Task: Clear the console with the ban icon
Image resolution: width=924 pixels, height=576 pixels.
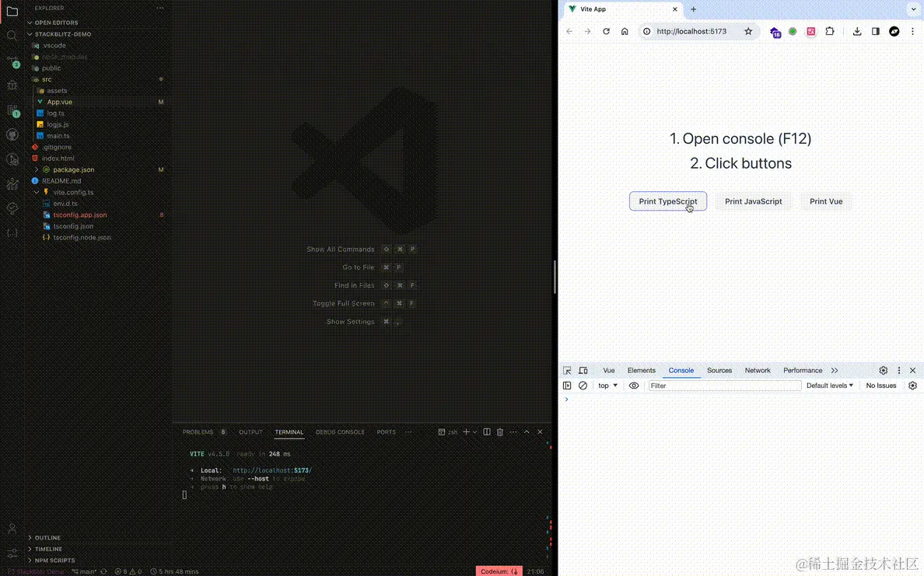Action: pyautogui.click(x=583, y=386)
